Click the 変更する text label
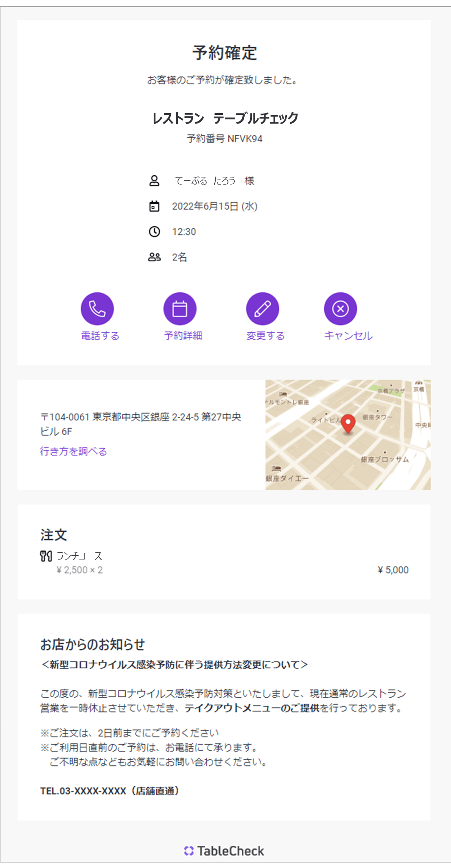The width and height of the screenshot is (451, 868). (x=266, y=336)
